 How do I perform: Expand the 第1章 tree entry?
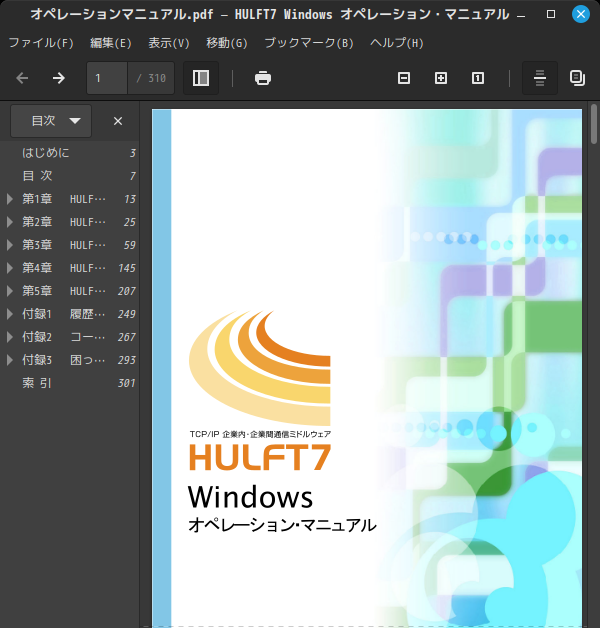[10, 199]
